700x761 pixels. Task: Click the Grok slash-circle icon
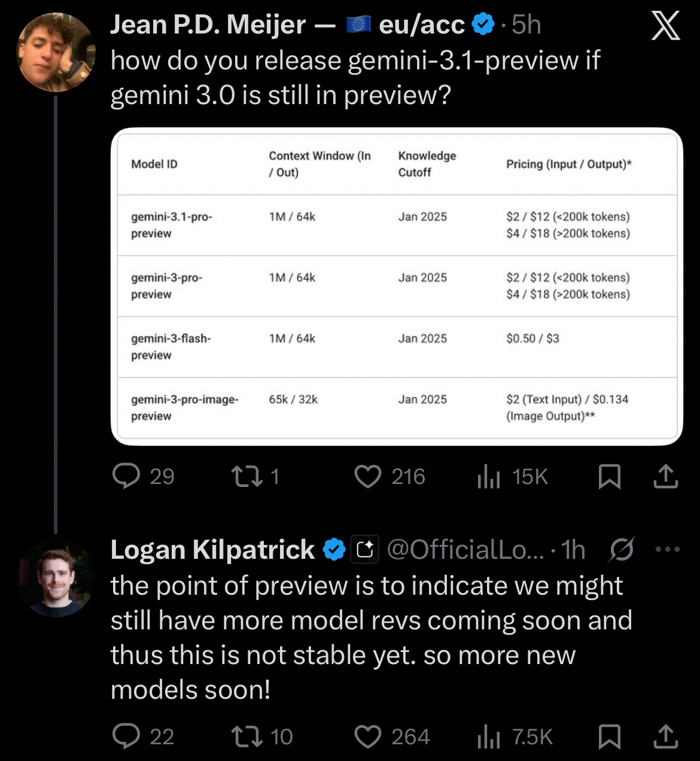point(622,549)
